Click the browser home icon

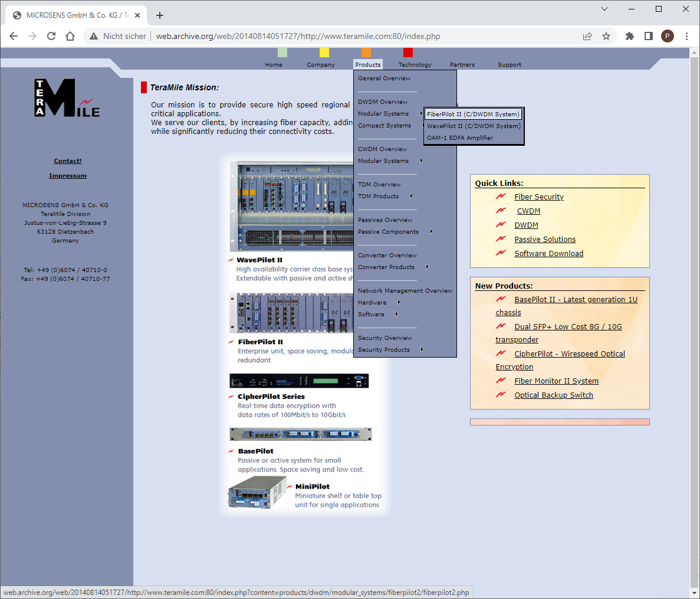(70, 36)
